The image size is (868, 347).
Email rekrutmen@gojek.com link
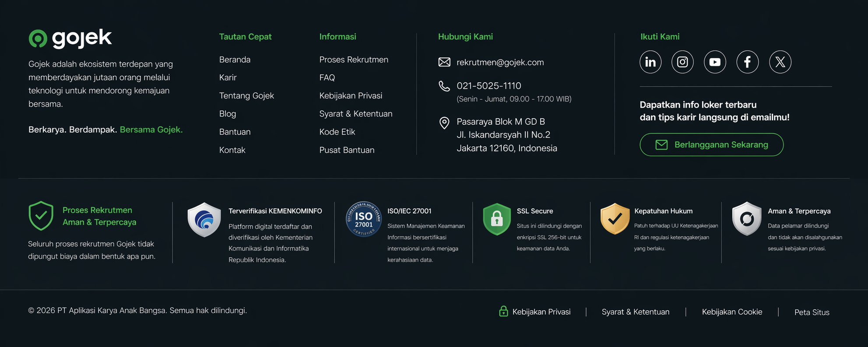[x=500, y=63]
